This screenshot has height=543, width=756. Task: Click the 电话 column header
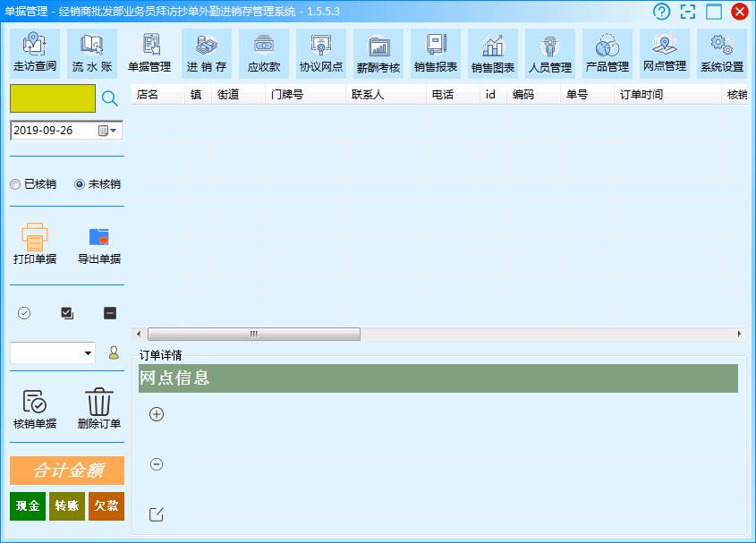(454, 95)
